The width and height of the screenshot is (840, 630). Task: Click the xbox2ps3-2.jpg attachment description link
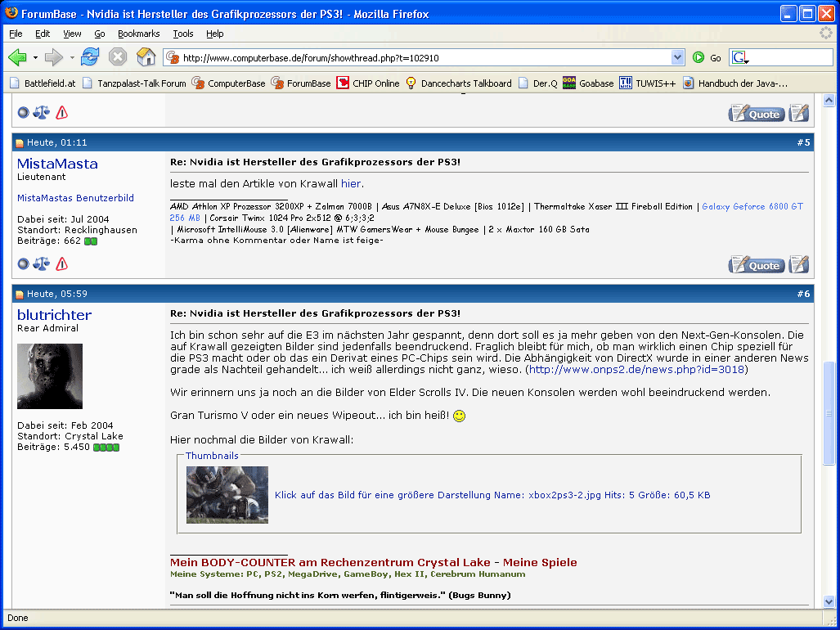point(492,495)
